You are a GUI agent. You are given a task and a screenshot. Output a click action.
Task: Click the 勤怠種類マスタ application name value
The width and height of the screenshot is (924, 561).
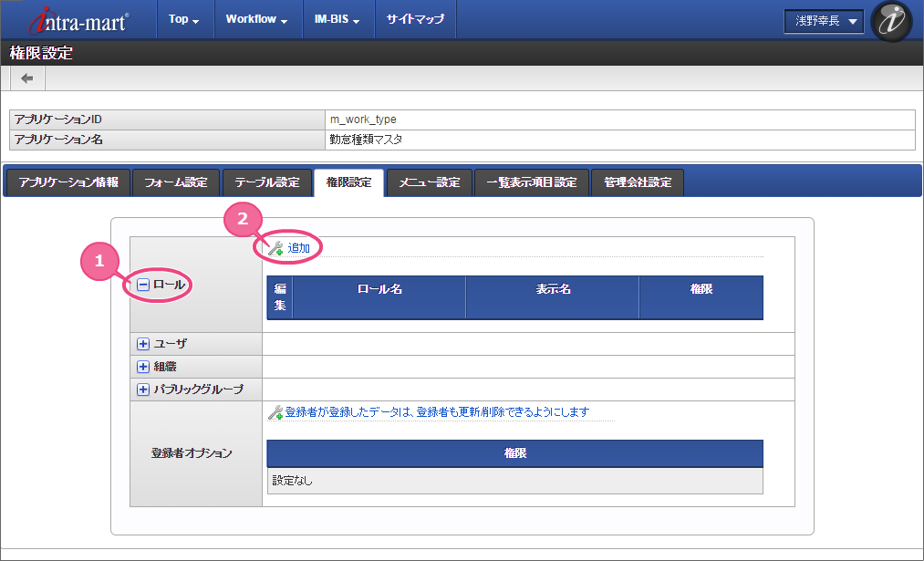click(x=366, y=140)
